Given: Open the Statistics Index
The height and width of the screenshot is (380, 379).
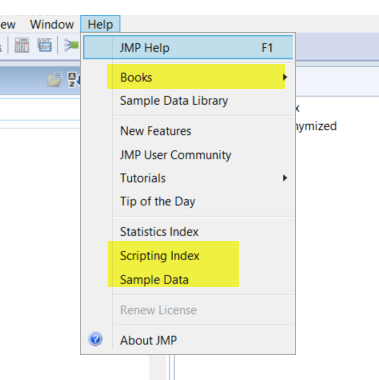Looking at the screenshot, I should [x=188, y=232].
